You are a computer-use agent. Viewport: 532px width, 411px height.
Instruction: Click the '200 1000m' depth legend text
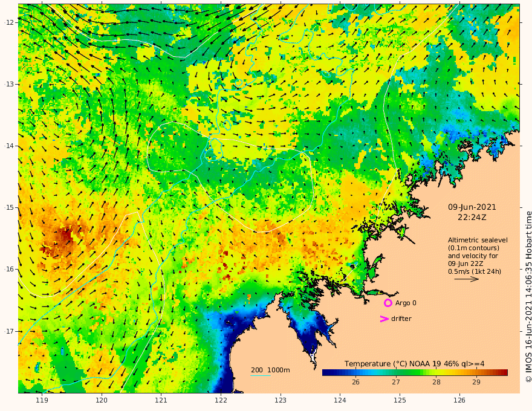point(270,370)
